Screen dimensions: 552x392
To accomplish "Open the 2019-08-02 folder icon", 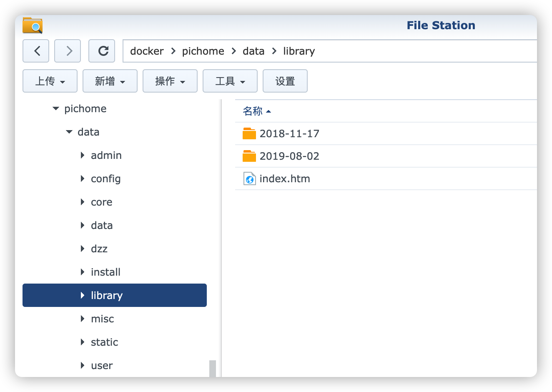I will 249,156.
